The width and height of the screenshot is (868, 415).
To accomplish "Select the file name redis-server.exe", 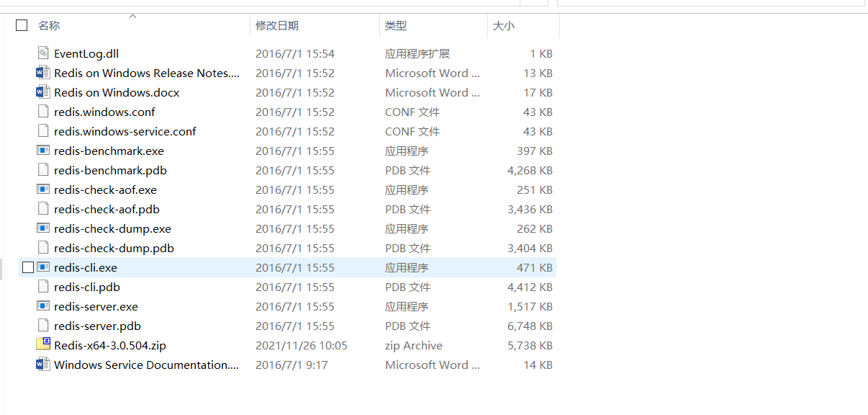I will point(96,306).
